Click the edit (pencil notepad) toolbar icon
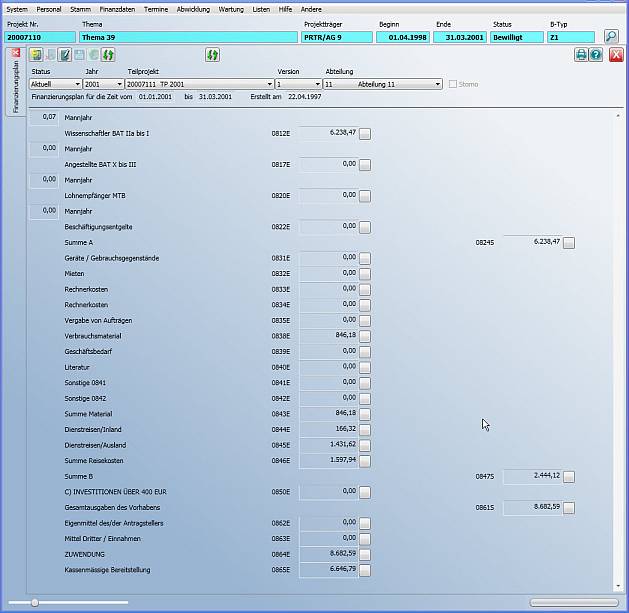Viewport: 629px width, 613px height. coord(65,55)
